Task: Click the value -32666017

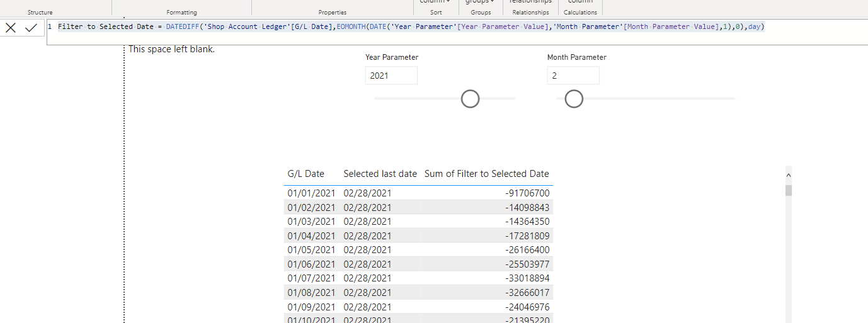Action: tap(527, 293)
